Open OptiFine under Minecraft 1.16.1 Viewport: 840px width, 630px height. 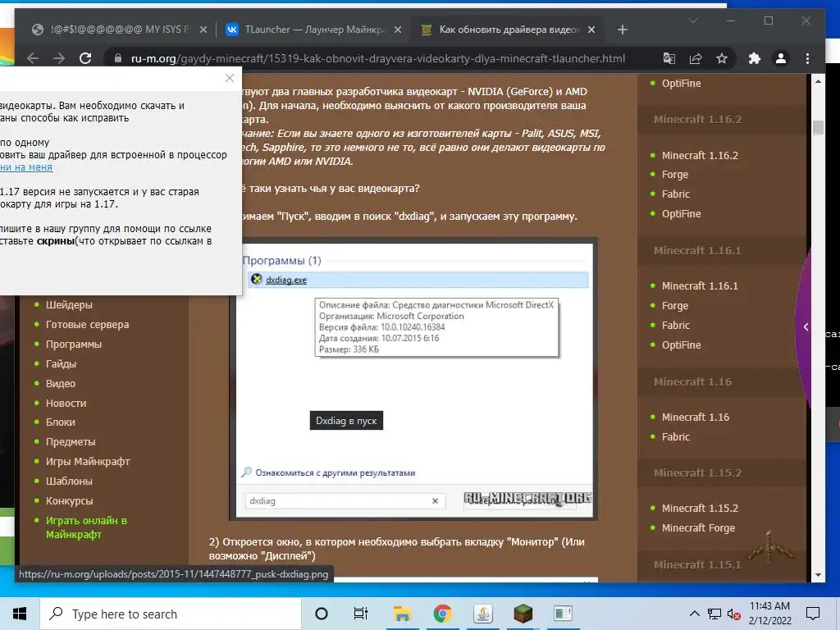(x=681, y=345)
